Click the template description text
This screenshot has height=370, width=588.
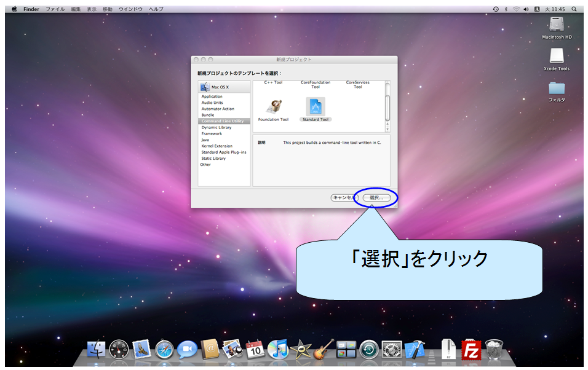point(332,143)
